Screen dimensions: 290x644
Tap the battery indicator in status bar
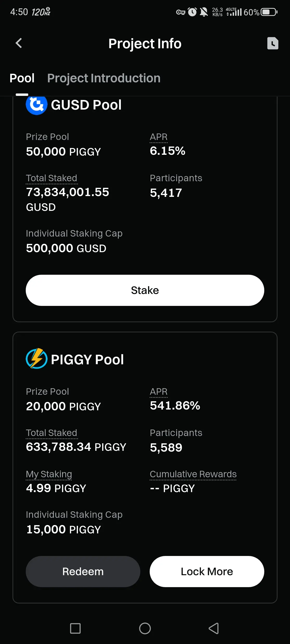click(x=269, y=12)
